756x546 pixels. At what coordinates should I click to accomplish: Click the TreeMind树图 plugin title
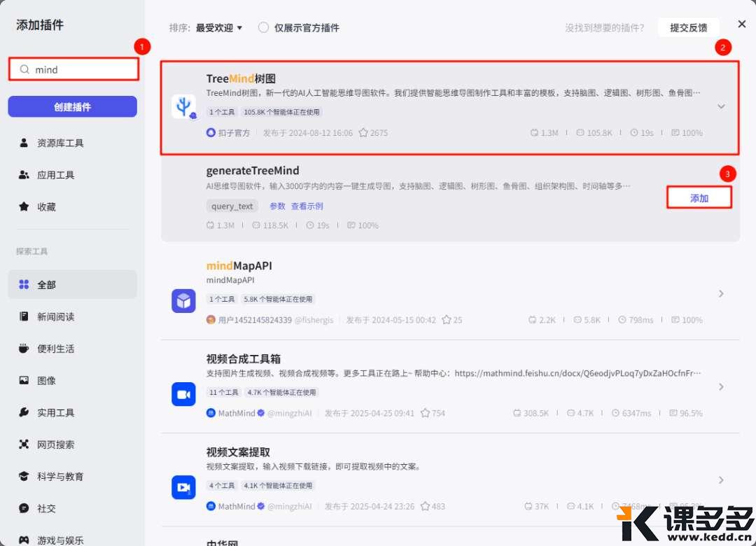241,78
